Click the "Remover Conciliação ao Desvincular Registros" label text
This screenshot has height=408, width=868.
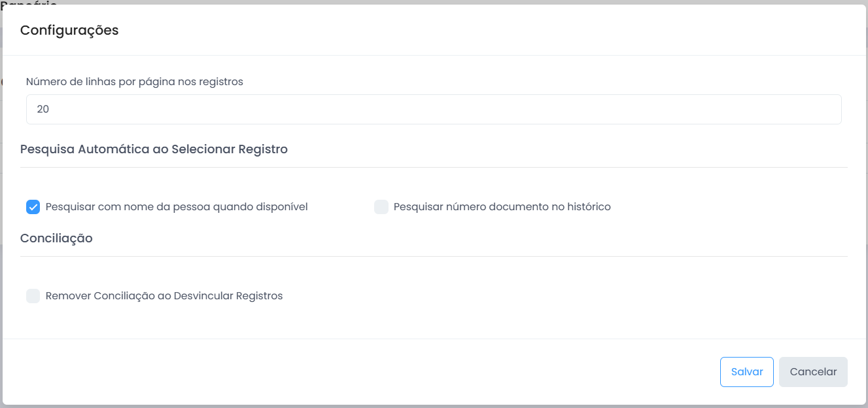pos(164,296)
